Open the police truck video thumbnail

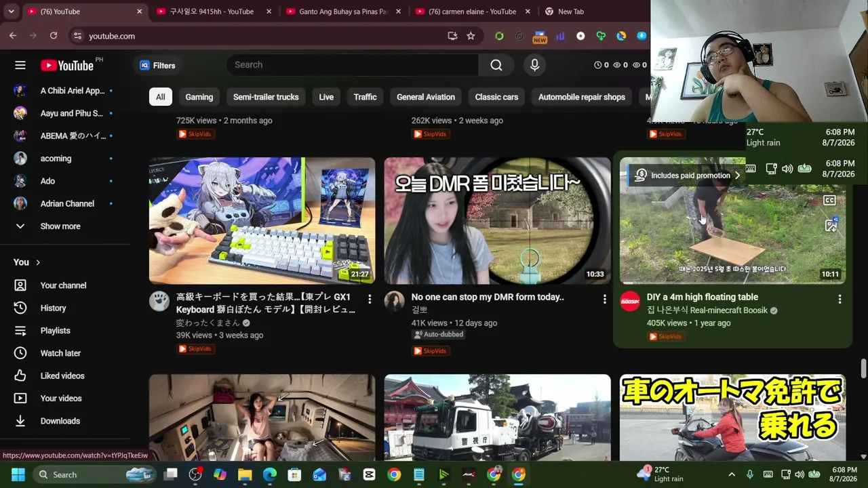pyautogui.click(x=497, y=418)
